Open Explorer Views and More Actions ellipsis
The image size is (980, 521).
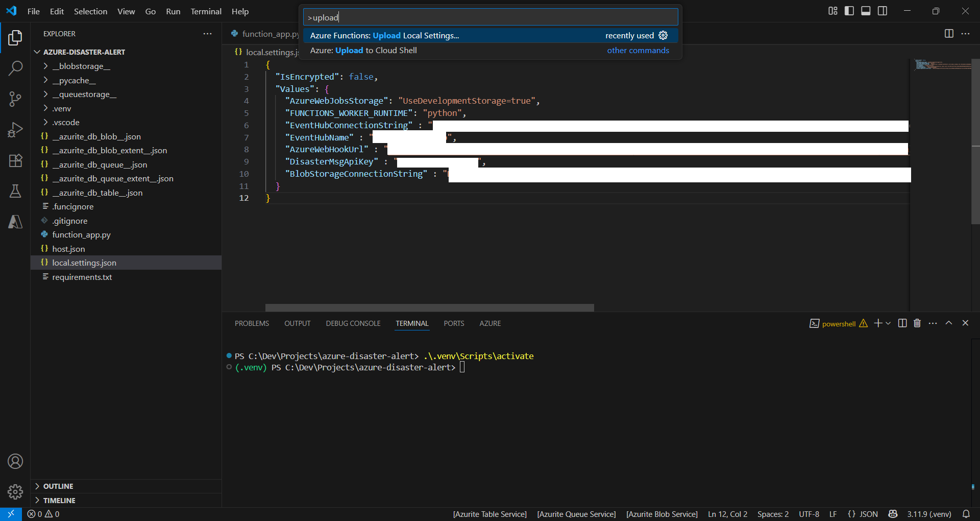(207, 34)
